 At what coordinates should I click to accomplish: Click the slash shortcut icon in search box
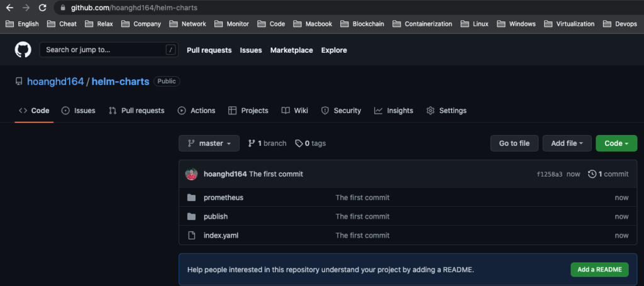tap(171, 50)
